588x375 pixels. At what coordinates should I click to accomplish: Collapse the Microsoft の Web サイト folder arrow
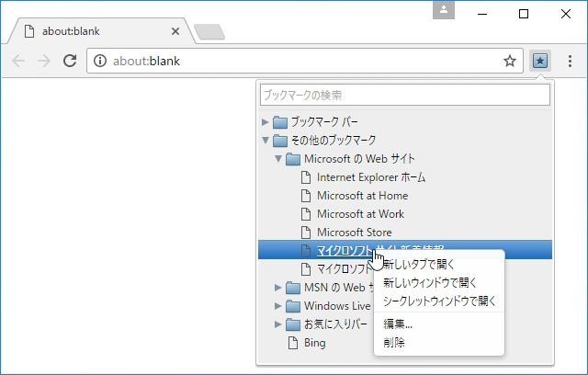[x=278, y=159]
